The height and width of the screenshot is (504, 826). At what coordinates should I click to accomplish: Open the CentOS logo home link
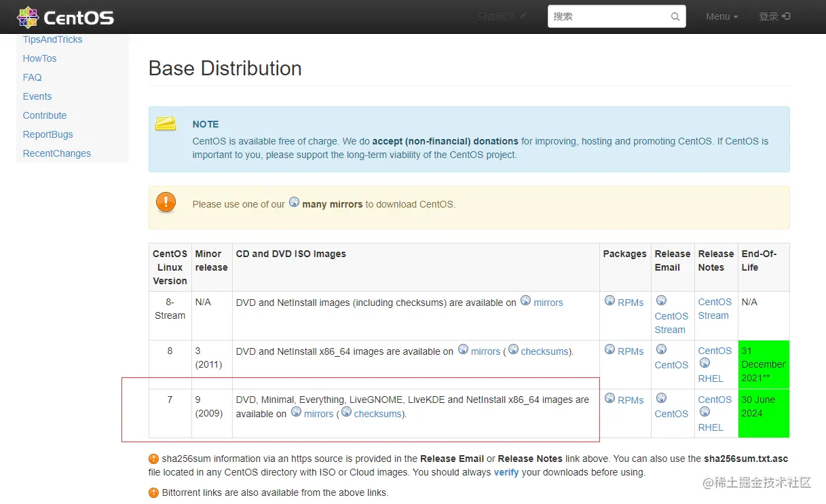point(65,17)
